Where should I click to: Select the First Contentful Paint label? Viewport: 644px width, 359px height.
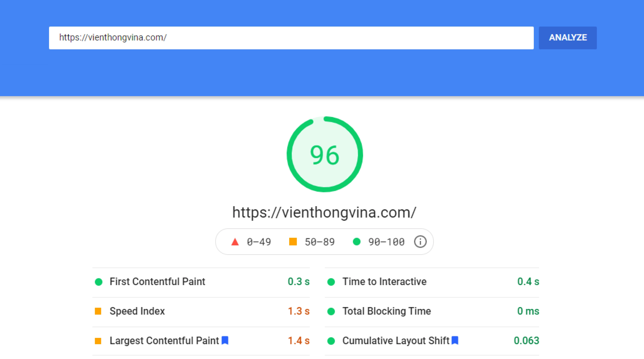[157, 282]
